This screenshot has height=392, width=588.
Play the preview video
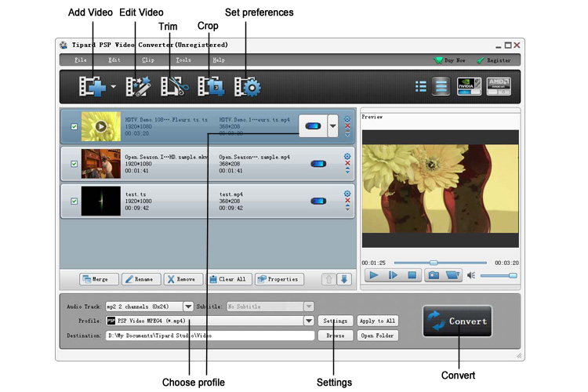pos(374,276)
